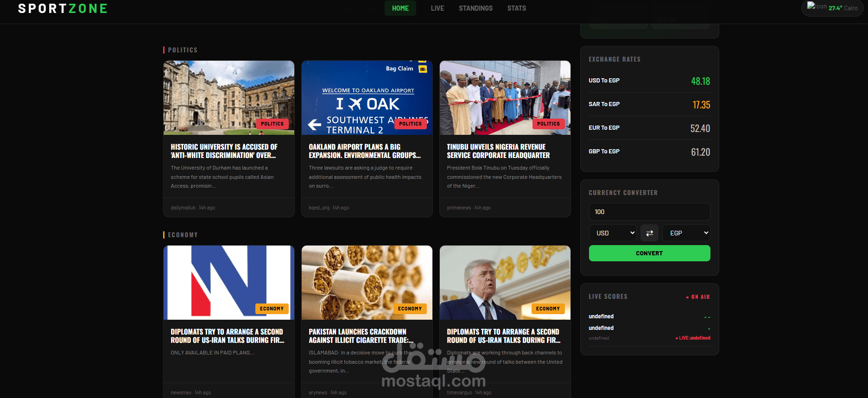Open the Durham university castle thumbnail
The width and height of the screenshot is (868, 398).
point(229,98)
